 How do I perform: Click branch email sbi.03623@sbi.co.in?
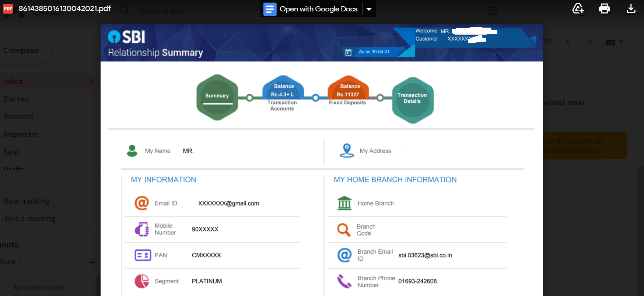(425, 255)
